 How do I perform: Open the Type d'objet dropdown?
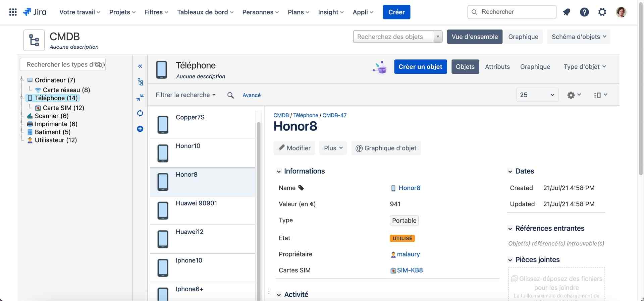pos(585,67)
